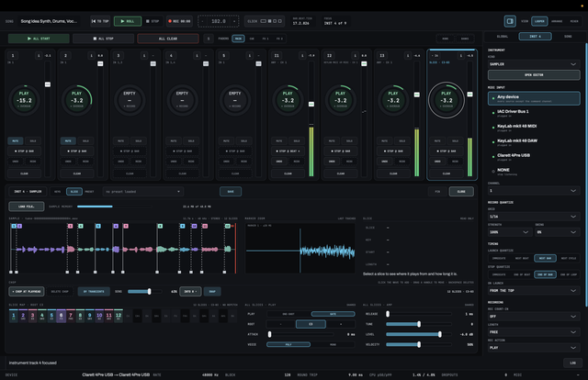Start recording with the Rec button

pos(179,21)
